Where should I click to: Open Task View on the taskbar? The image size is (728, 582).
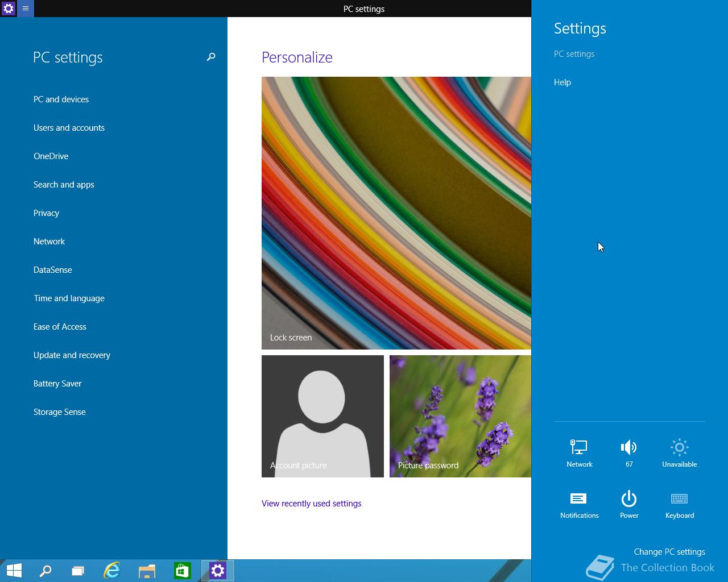click(x=77, y=570)
